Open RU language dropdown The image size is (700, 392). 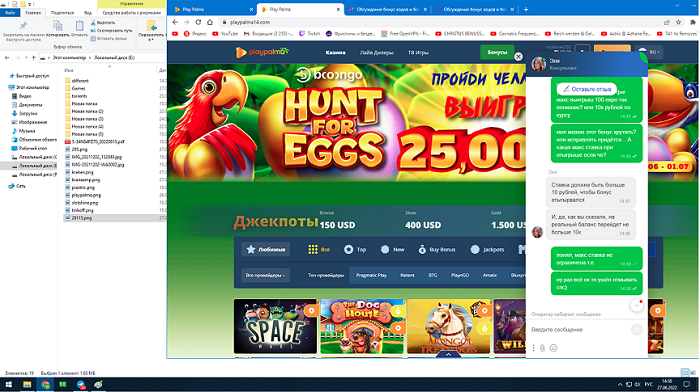pos(649,52)
